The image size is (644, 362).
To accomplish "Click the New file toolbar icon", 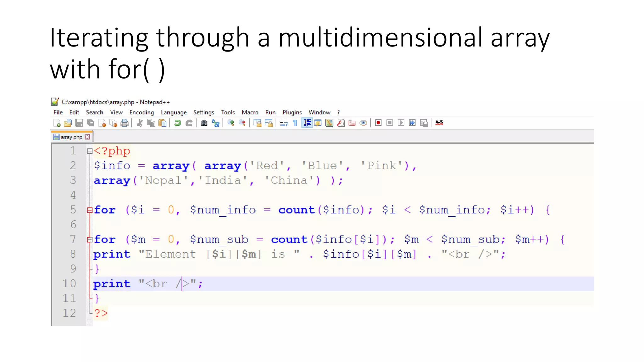I will coord(57,123).
